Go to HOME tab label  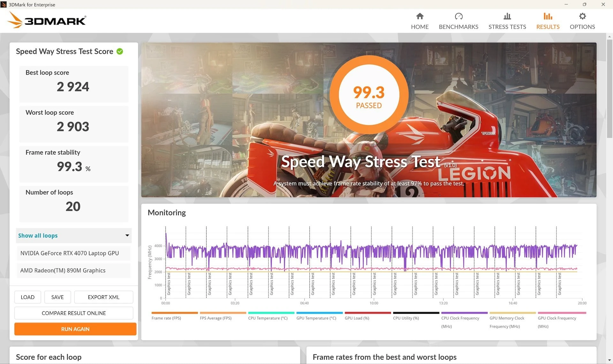[420, 27]
